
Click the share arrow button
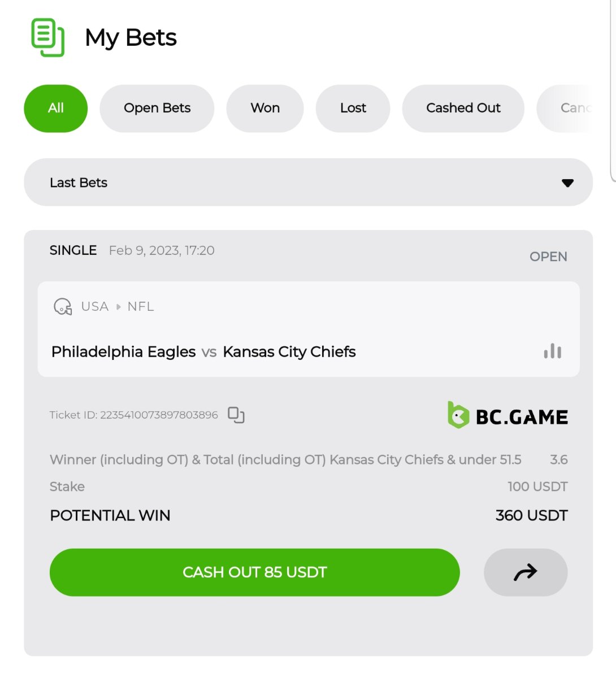coord(525,572)
